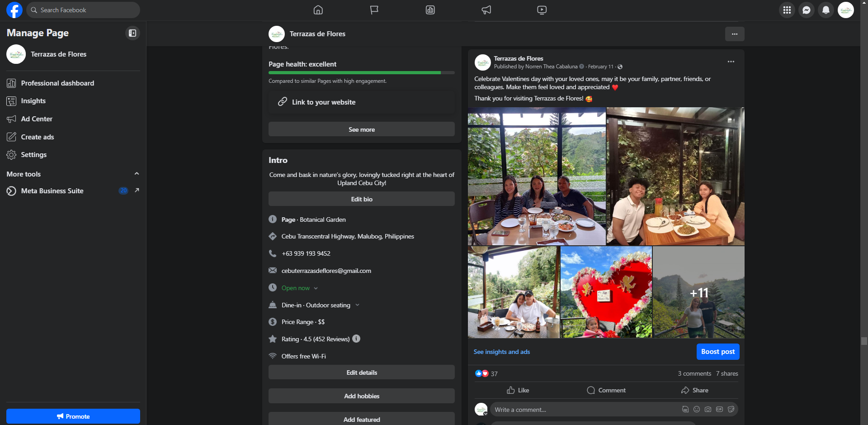Open the post date February 11
868x425 pixels.
coord(601,67)
